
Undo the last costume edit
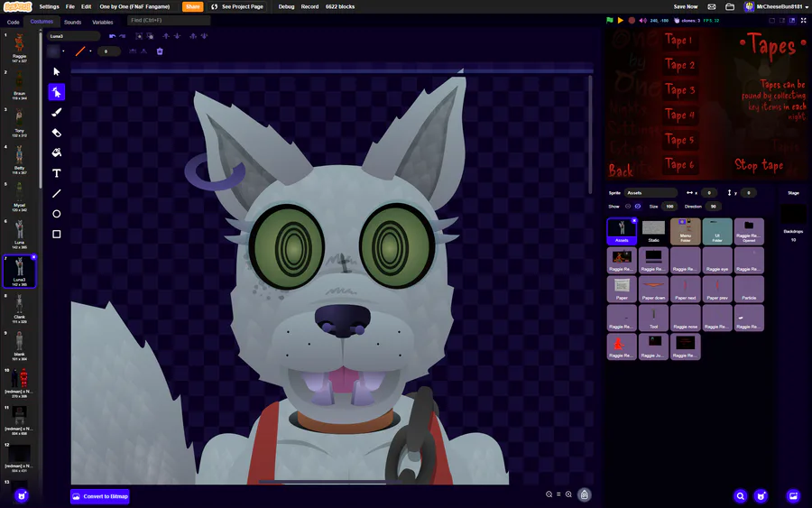[113, 36]
